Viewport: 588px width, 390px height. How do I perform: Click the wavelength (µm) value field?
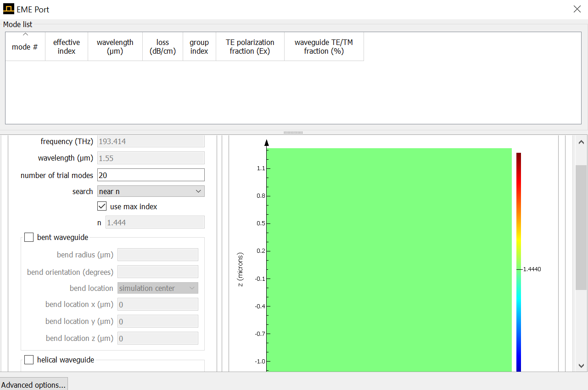(x=151, y=158)
